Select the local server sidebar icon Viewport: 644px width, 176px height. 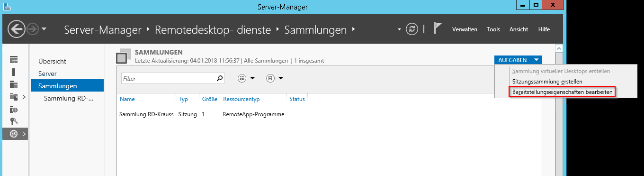point(14,72)
